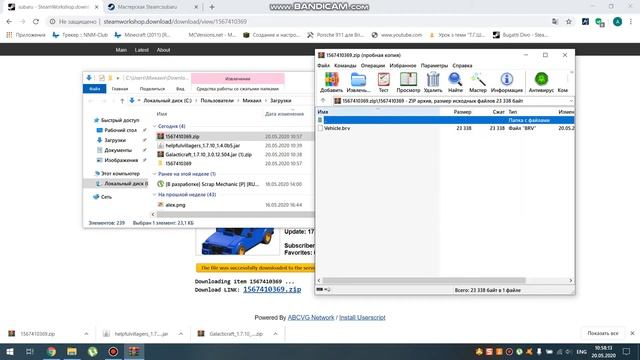Open Документы in Explorer sidebar
This screenshot has width=640, height=360.
(x=118, y=150)
